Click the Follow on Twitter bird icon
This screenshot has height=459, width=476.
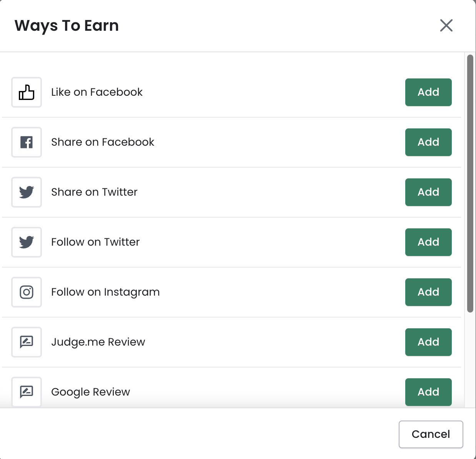[x=27, y=242]
